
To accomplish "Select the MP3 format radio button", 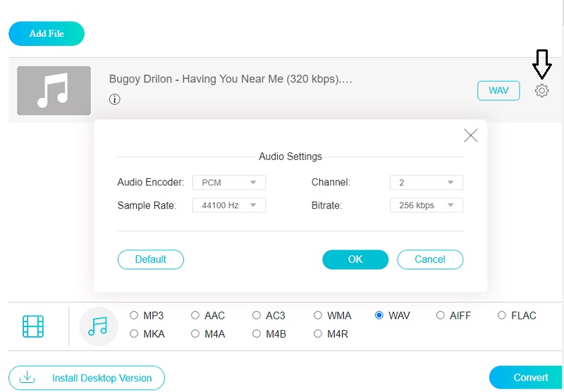I will pyautogui.click(x=134, y=316).
